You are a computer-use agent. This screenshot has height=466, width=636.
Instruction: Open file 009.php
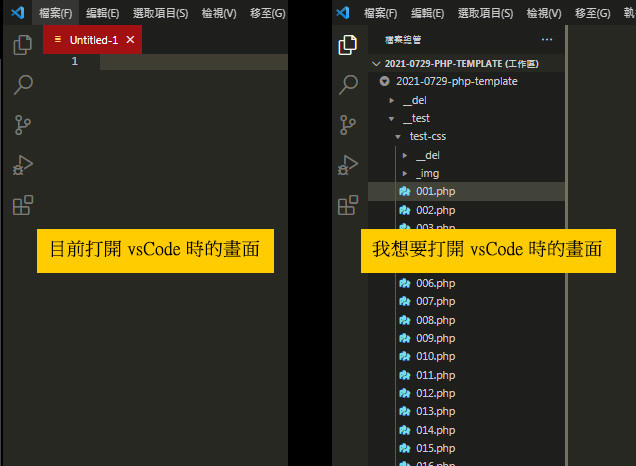[466, 338]
